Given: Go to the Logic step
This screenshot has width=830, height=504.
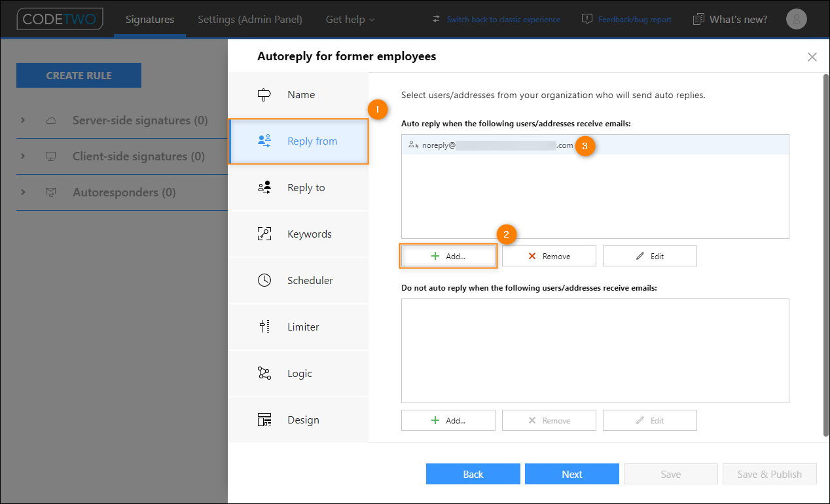Looking at the screenshot, I should coord(298,374).
